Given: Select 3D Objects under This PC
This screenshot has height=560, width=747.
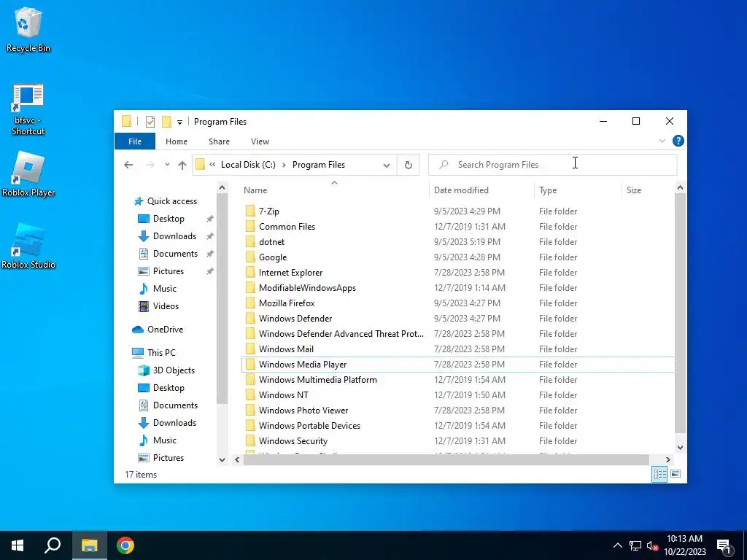Looking at the screenshot, I should pos(166,370).
